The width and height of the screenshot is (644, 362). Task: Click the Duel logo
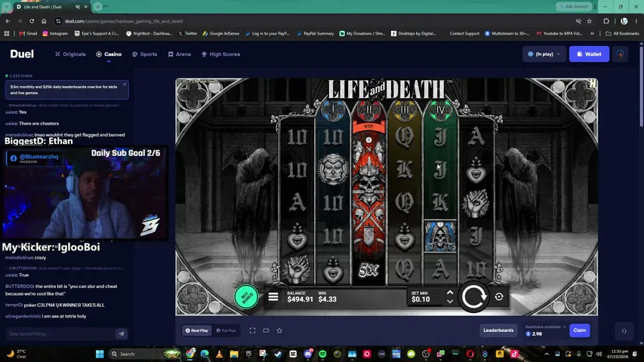click(22, 54)
